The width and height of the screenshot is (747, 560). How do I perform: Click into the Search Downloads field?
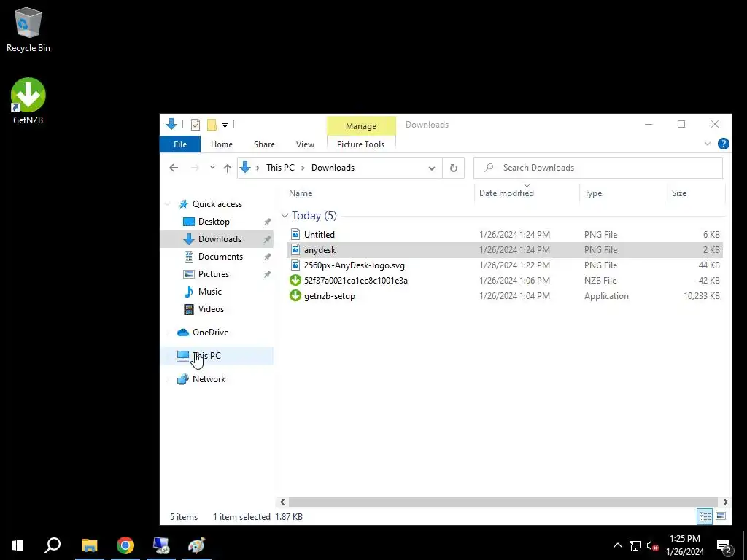598,168
